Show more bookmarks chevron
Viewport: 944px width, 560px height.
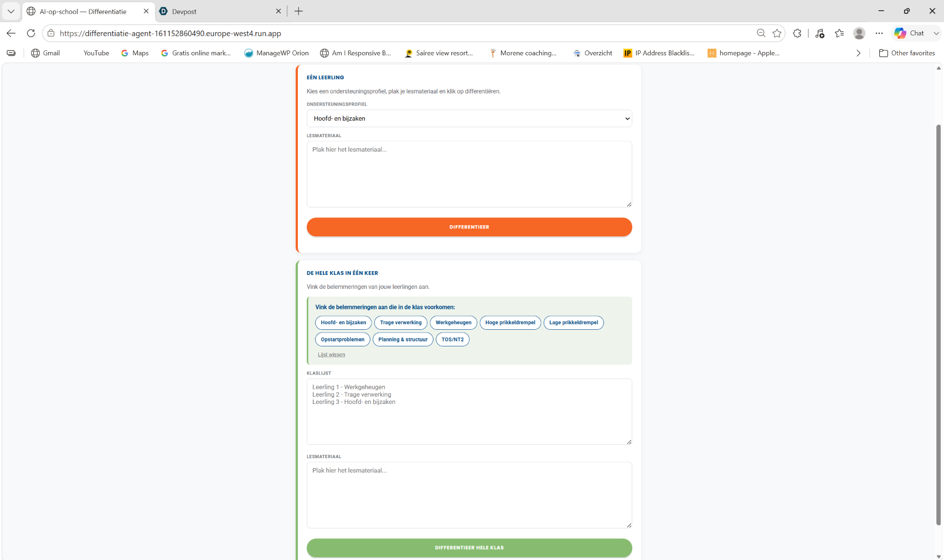tap(858, 53)
